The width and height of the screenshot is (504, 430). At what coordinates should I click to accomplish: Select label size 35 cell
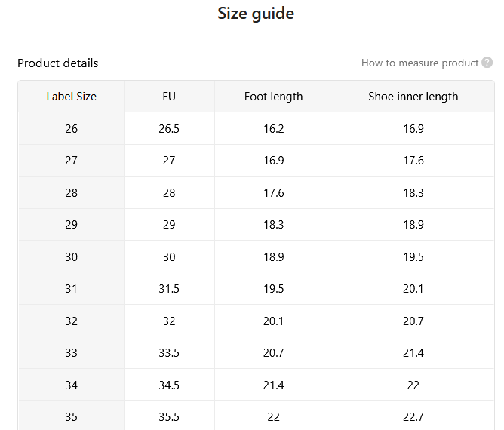point(72,417)
